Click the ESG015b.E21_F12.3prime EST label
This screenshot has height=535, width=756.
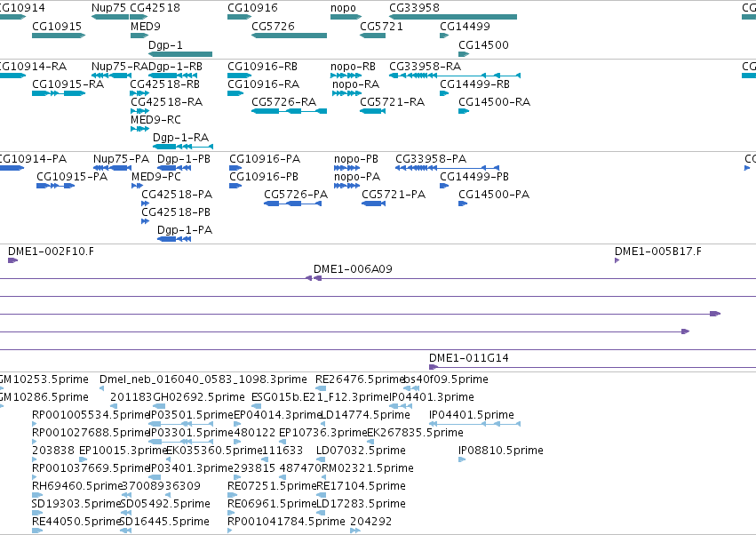tap(320, 397)
